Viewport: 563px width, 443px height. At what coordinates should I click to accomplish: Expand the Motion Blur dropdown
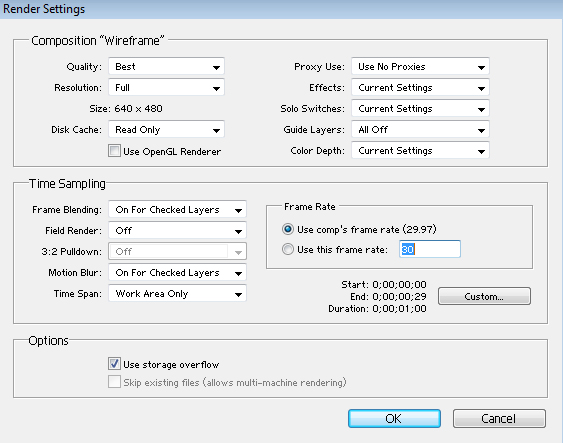click(177, 273)
